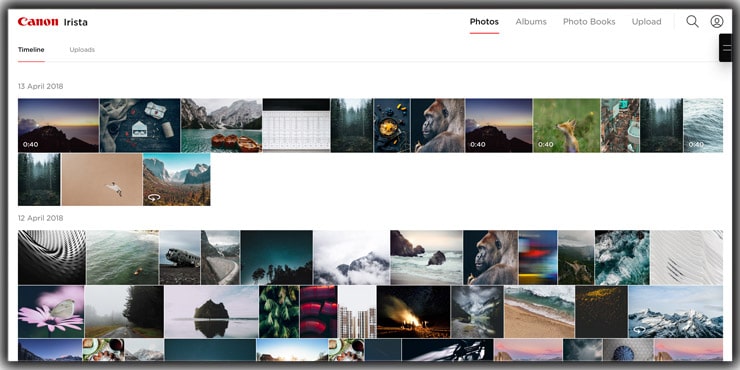Screen dimensions: 740x370
Task: Open the flat lay photo with house envelope
Action: [140, 125]
